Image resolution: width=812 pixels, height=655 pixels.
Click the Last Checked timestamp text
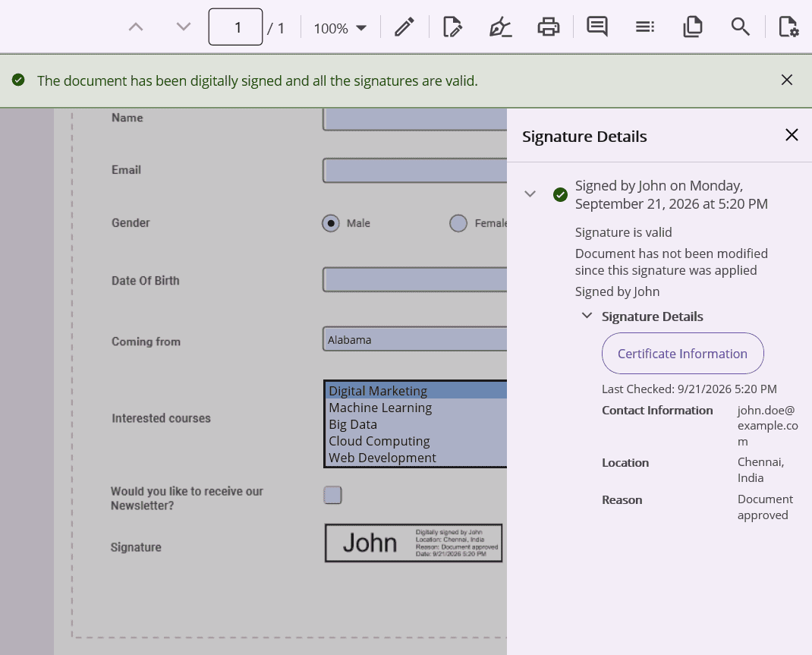coord(689,389)
